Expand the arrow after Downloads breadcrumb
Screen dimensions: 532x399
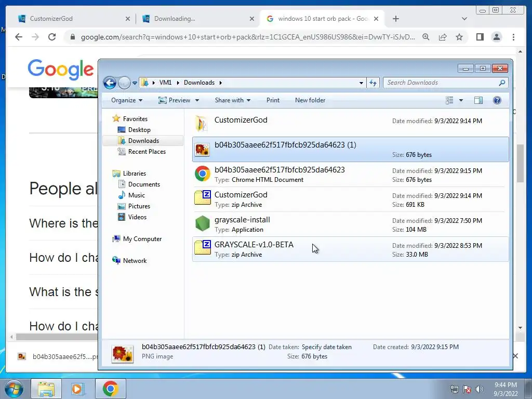[x=220, y=83]
